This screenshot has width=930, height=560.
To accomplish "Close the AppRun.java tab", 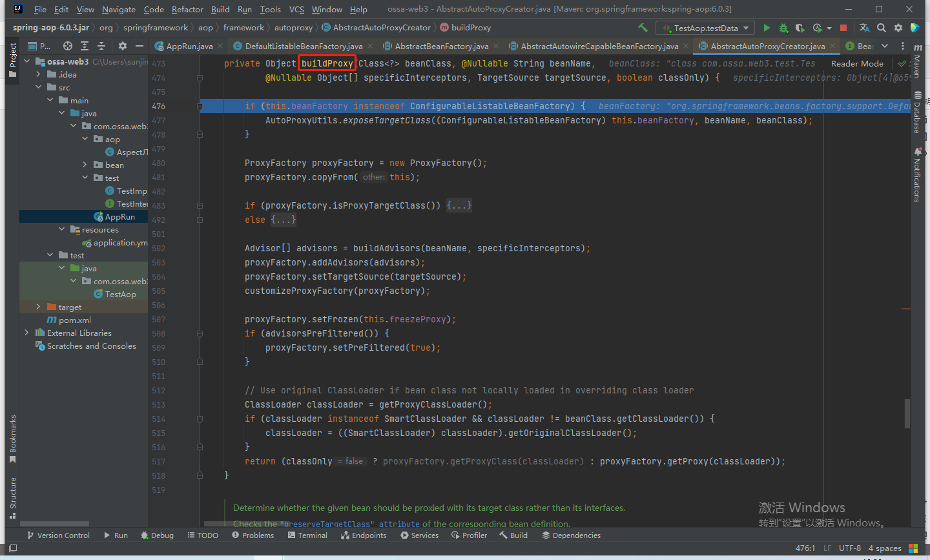I will coord(220,46).
